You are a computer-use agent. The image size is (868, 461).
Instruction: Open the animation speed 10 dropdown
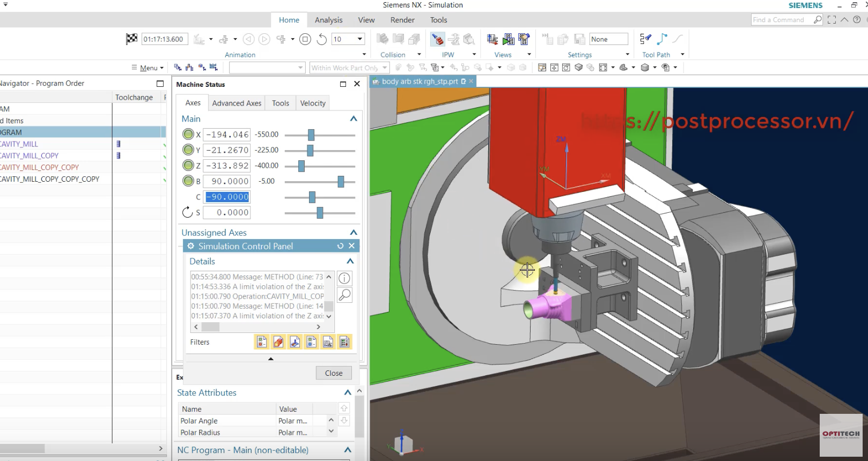point(360,39)
